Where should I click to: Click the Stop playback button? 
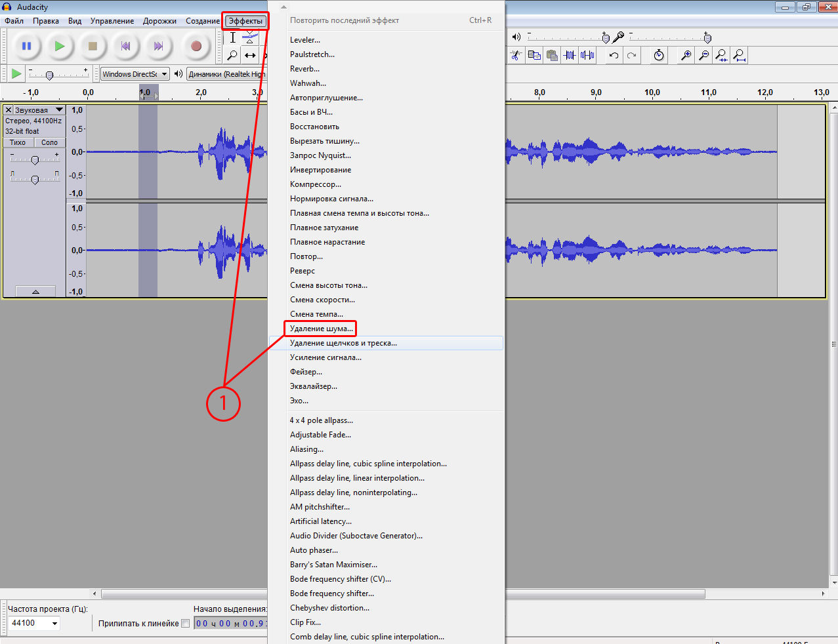[93, 46]
